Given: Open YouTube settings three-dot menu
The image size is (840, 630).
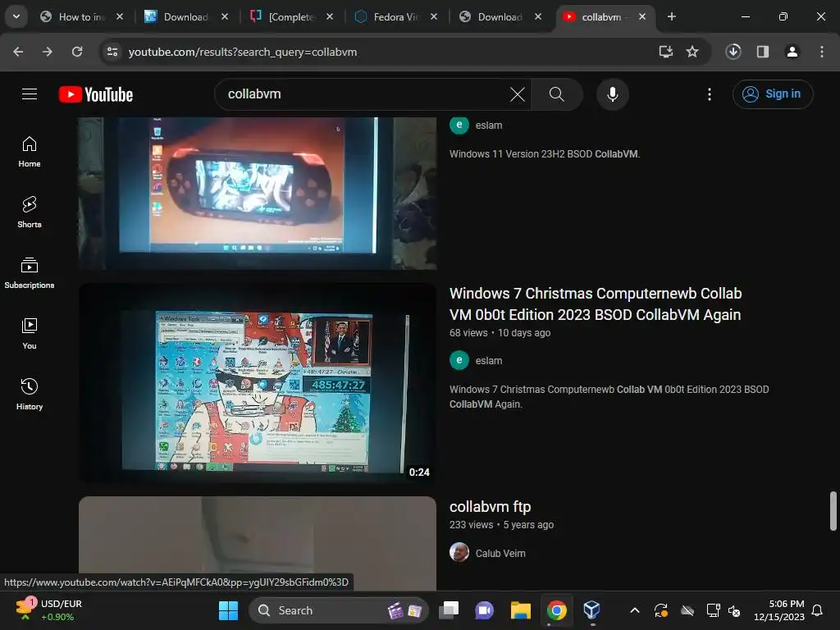Looking at the screenshot, I should point(710,94).
